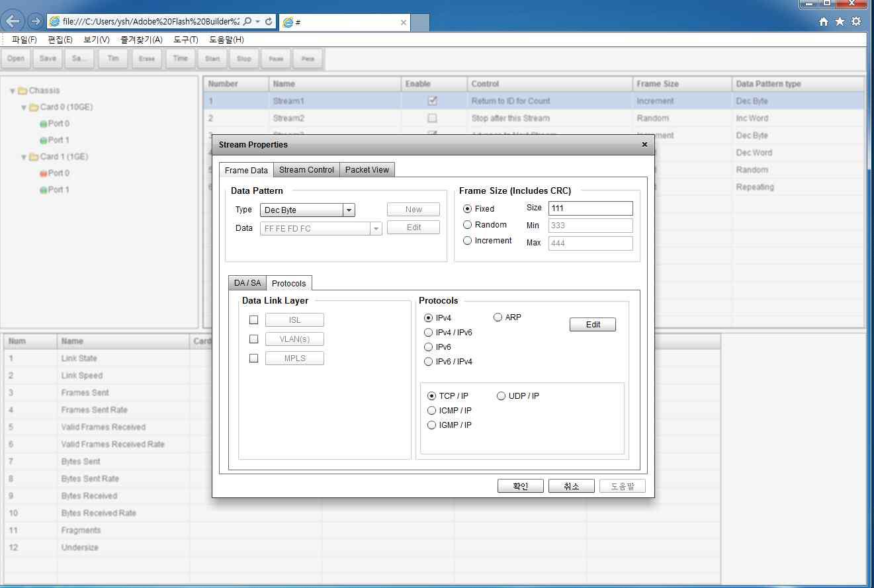Open the 도구(T) menu
The image size is (874, 588).
(186, 40)
